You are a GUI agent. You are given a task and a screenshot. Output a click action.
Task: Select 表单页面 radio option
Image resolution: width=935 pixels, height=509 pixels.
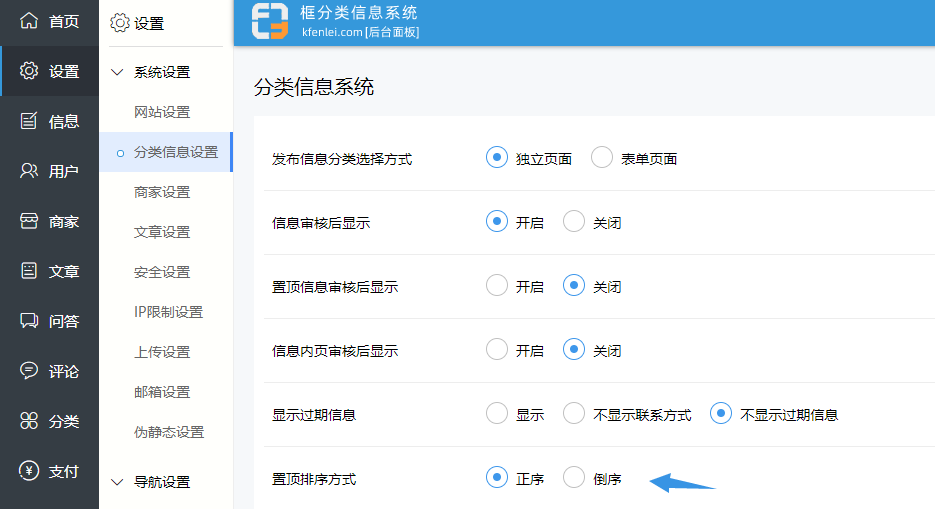(x=602, y=158)
